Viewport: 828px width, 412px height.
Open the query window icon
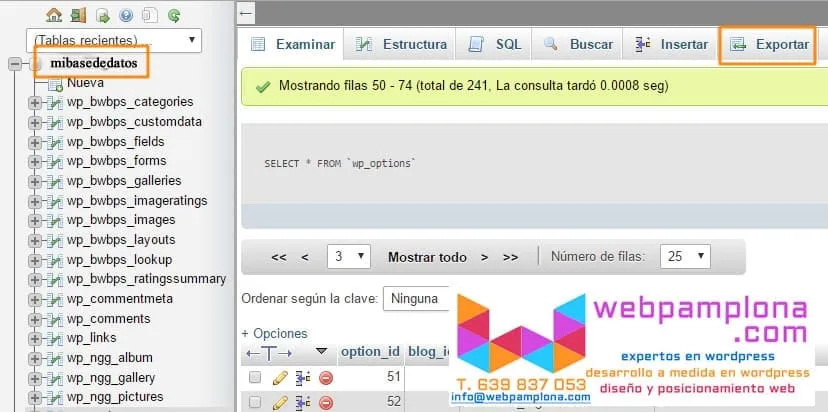coord(102,16)
